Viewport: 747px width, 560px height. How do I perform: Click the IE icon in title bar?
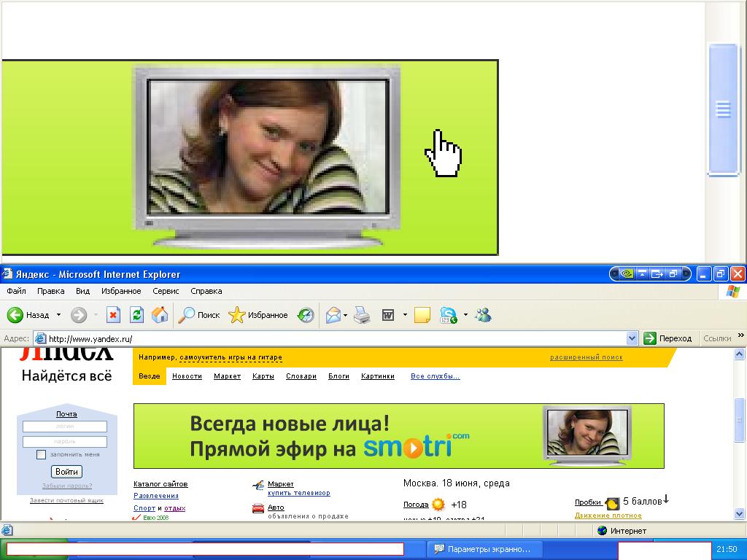(7, 274)
